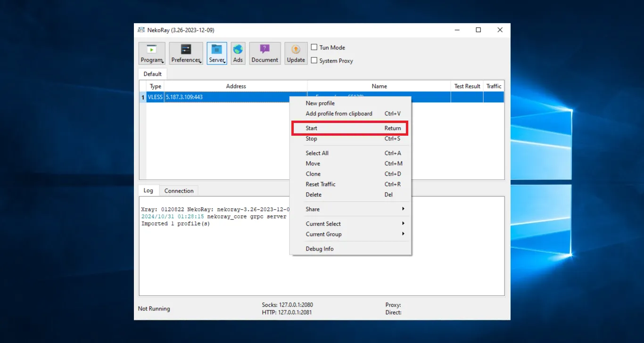Close the NekoRay window
The width and height of the screenshot is (644, 343).
[500, 30]
